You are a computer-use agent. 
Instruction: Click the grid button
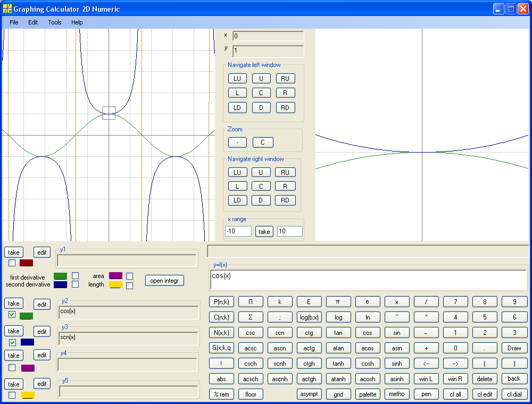[338, 394]
